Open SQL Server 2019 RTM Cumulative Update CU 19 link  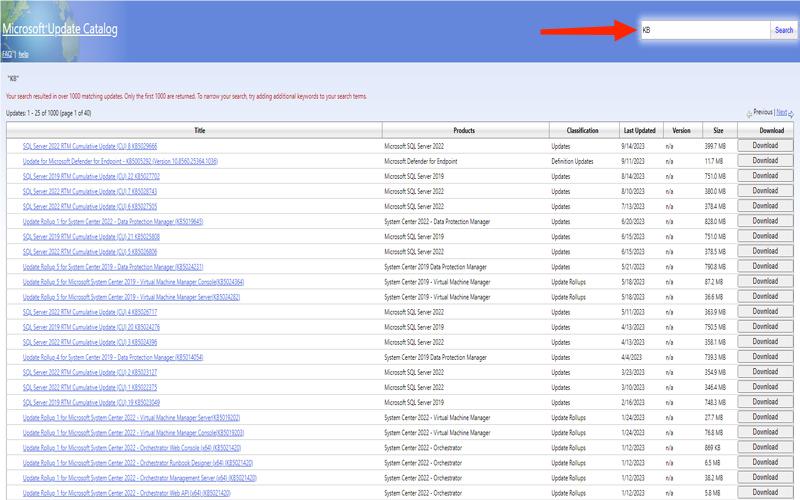(x=91, y=403)
